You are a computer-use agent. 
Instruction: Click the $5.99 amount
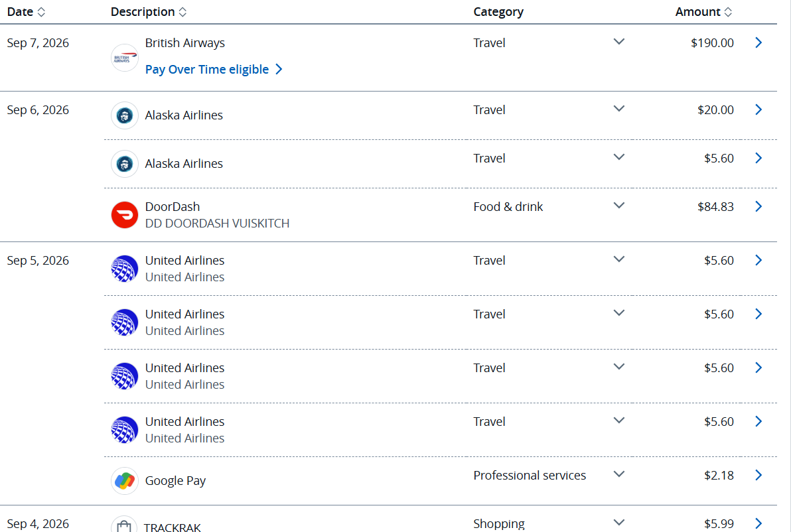pos(719,524)
